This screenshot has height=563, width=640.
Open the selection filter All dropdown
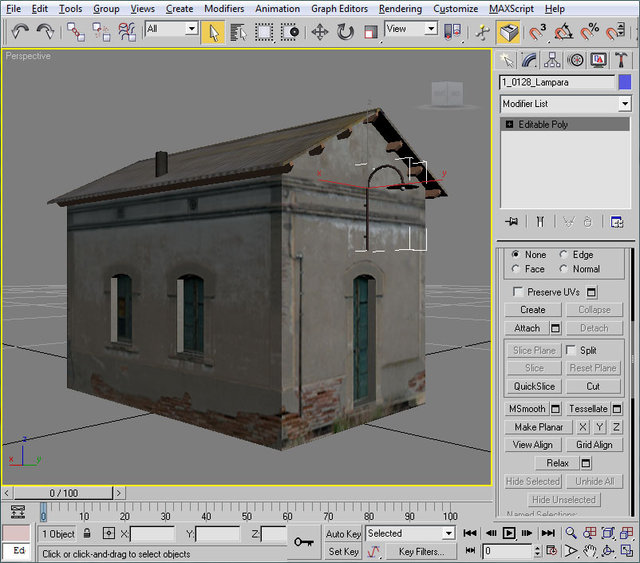pyautogui.click(x=171, y=30)
